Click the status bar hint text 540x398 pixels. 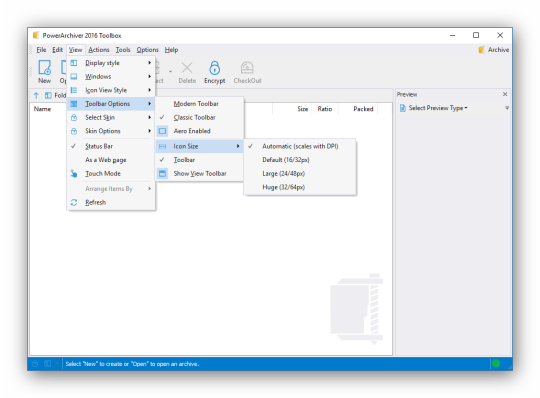pos(132,364)
